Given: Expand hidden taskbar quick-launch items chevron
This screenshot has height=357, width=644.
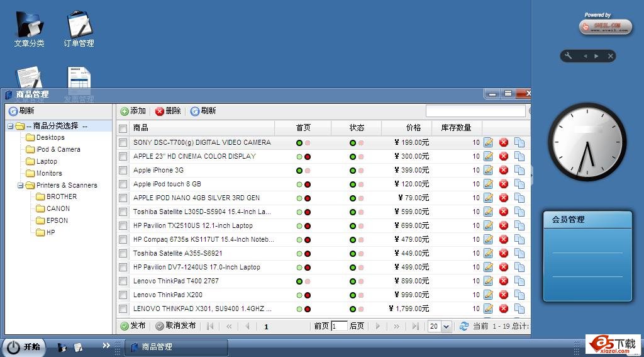Looking at the screenshot, I should pos(106,346).
